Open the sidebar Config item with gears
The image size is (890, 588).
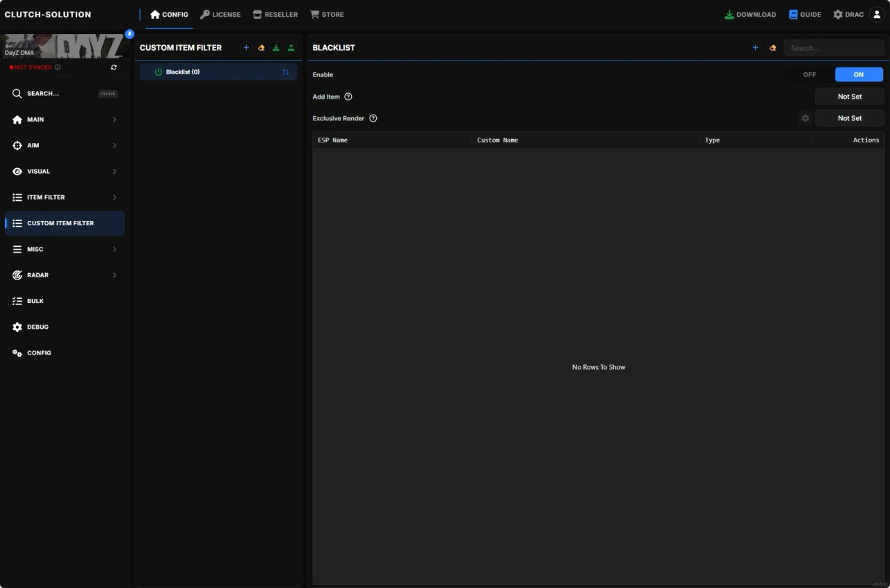(65, 353)
